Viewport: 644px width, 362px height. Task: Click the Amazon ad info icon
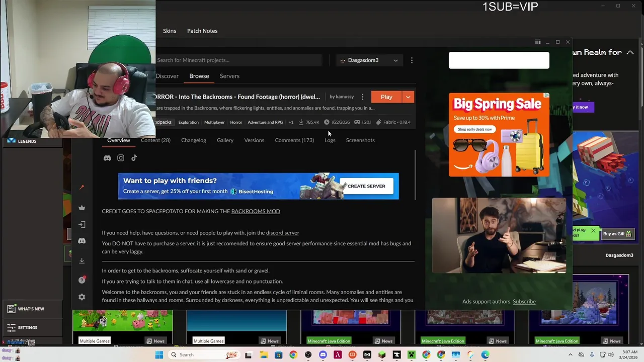pyautogui.click(x=546, y=96)
